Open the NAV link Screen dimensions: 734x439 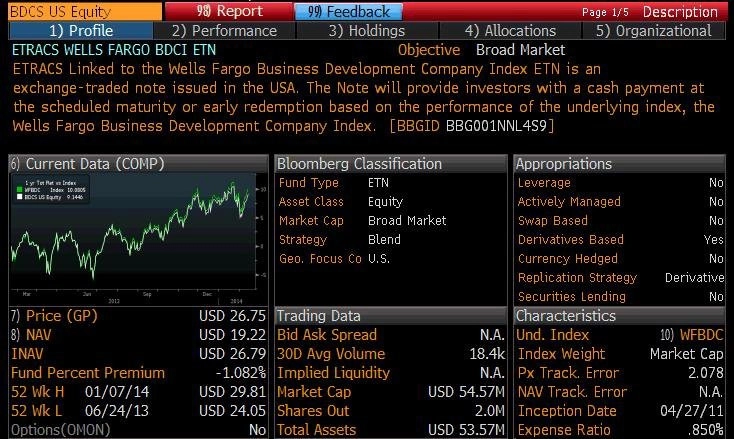click(31, 335)
